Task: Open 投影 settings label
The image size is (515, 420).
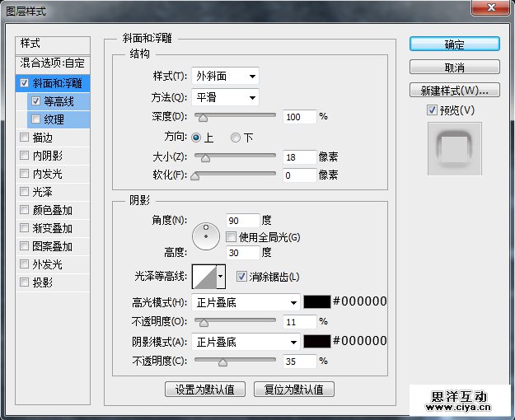Action: (x=43, y=282)
